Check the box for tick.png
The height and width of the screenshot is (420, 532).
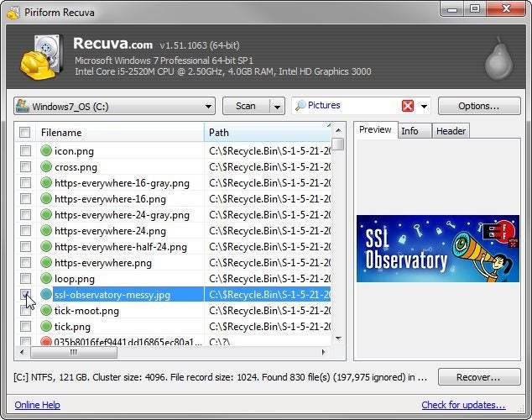click(x=25, y=326)
